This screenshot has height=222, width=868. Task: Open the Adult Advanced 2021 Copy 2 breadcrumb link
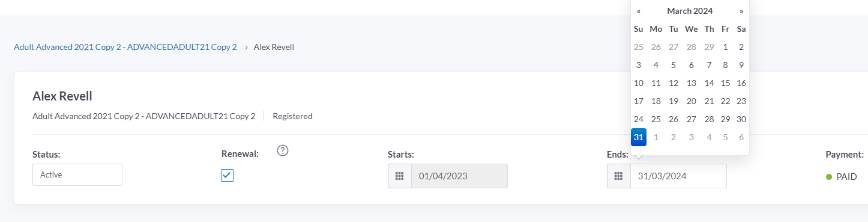click(125, 47)
